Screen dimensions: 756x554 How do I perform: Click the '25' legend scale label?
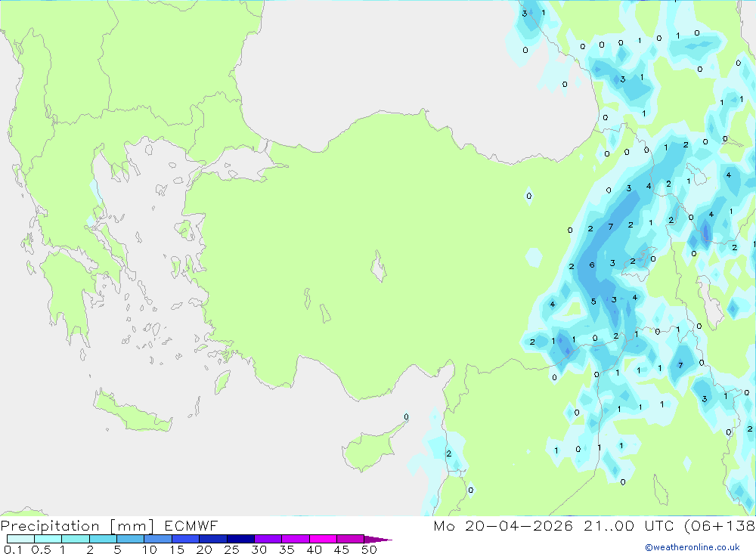(x=231, y=549)
